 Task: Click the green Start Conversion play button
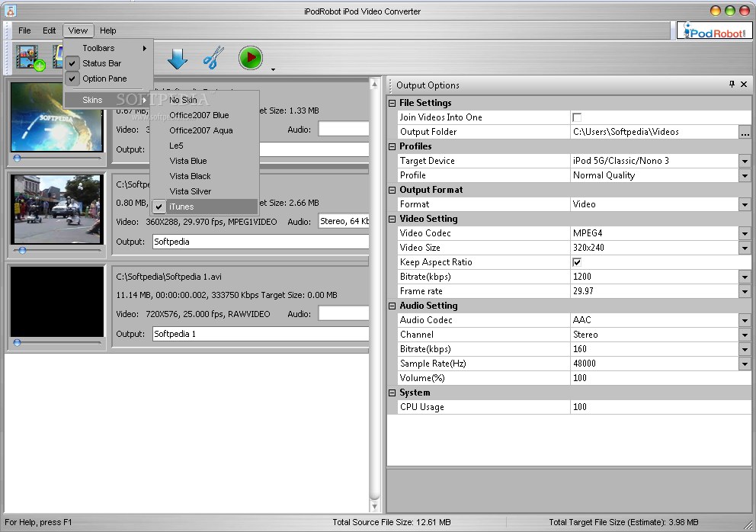click(251, 58)
